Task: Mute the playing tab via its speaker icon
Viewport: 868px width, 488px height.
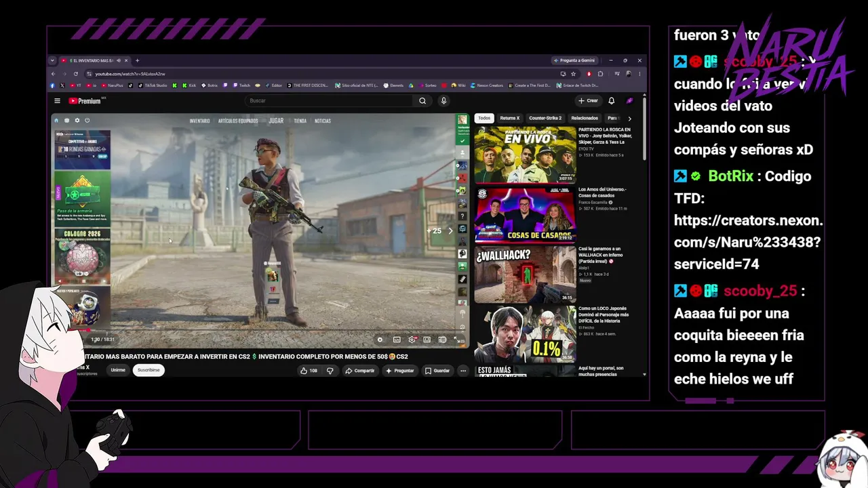Action: [x=117, y=60]
